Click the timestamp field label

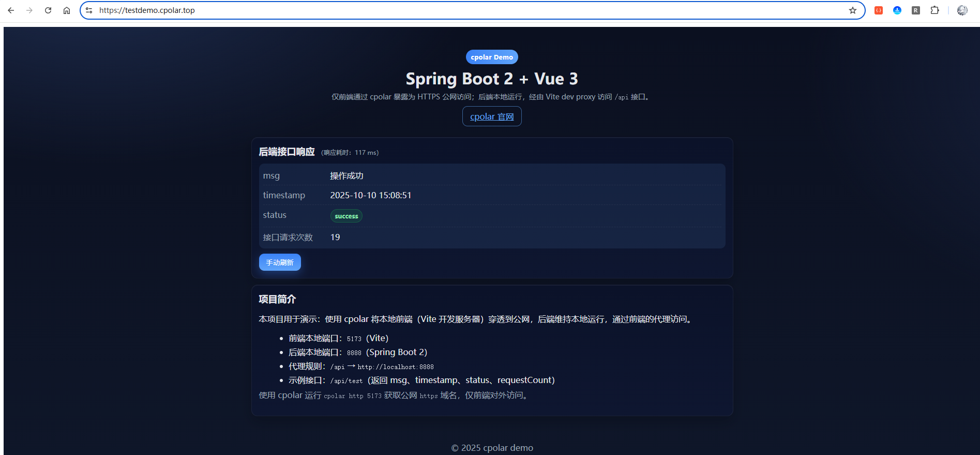click(284, 195)
